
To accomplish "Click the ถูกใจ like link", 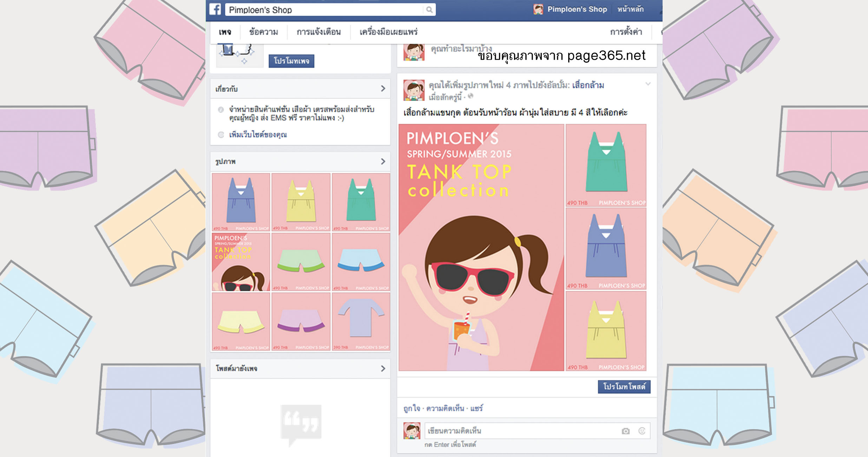I will point(412,408).
